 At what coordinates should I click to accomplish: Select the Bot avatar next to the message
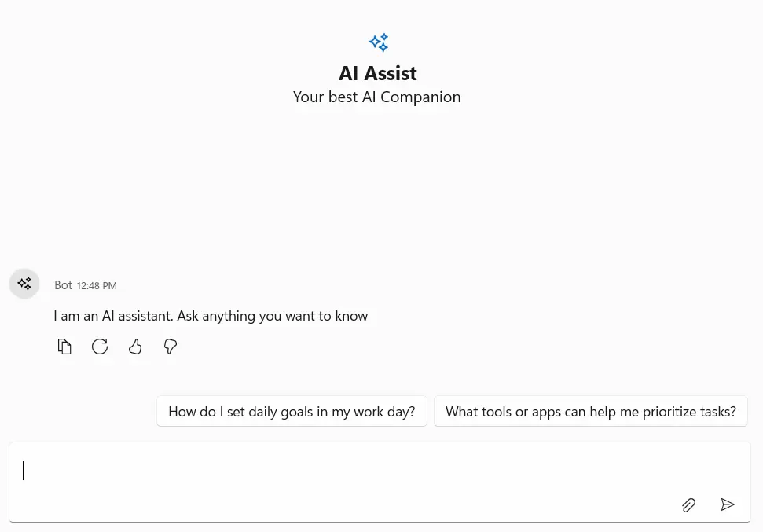pos(24,284)
